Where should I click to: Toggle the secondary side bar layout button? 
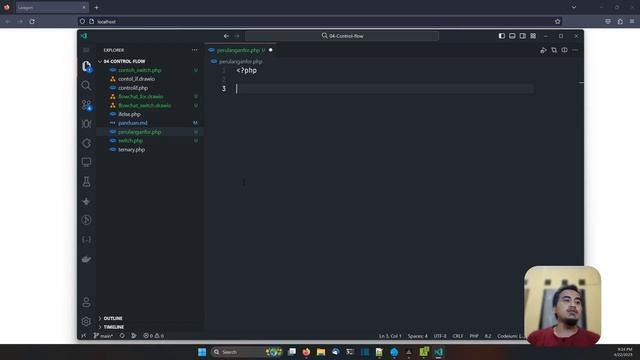pos(523,36)
